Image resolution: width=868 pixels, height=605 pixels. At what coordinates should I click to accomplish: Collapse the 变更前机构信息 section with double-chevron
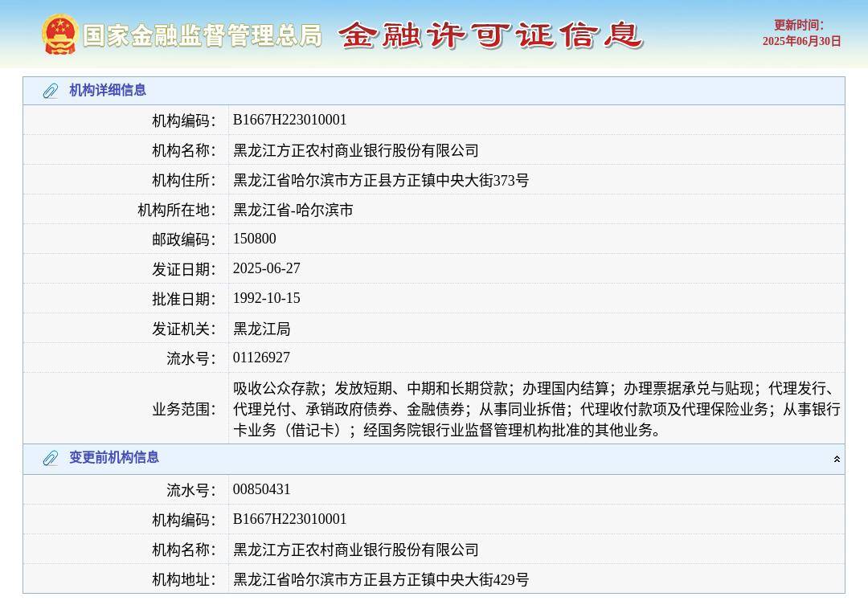(837, 459)
